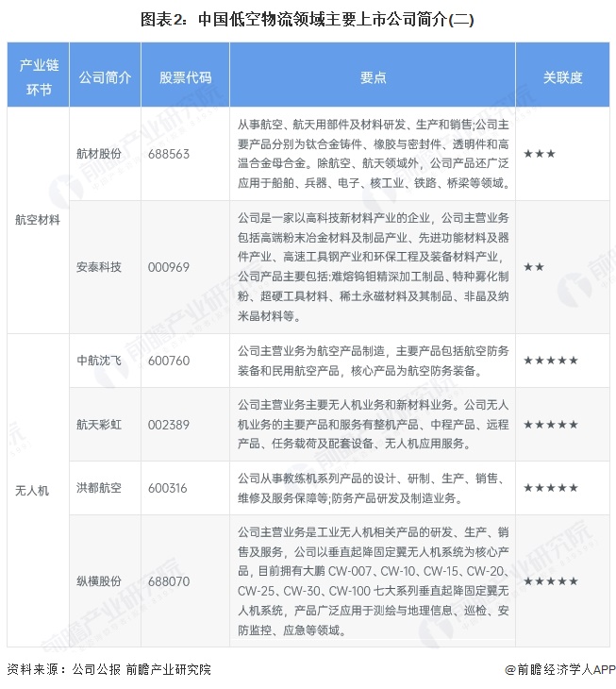The width and height of the screenshot is (616, 689).
Task: Click company name 航天彩虹
Action: point(99,425)
